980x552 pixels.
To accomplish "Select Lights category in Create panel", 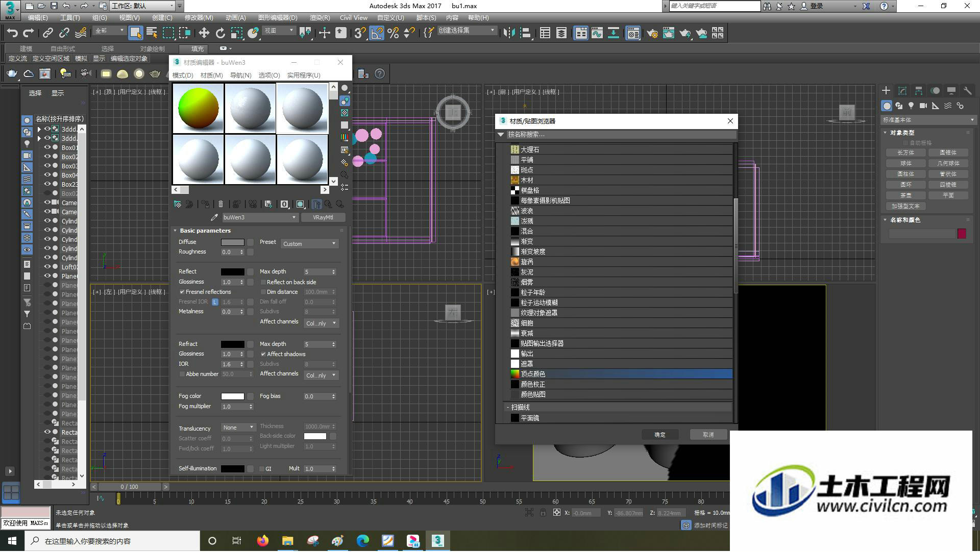I will click(x=911, y=106).
